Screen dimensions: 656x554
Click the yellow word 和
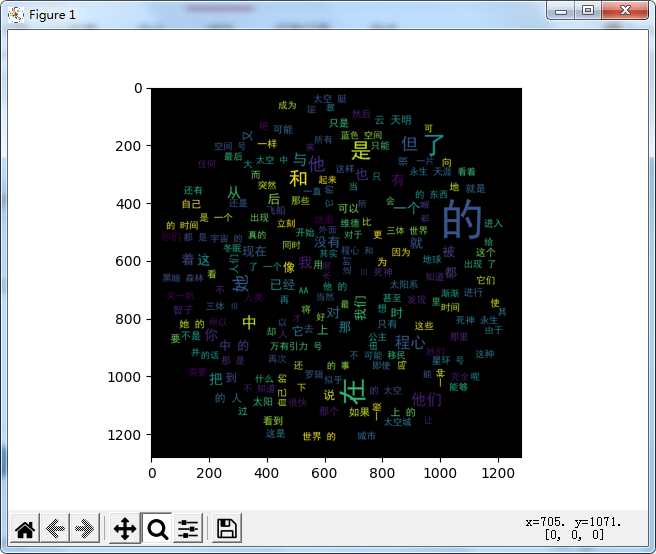(x=298, y=178)
